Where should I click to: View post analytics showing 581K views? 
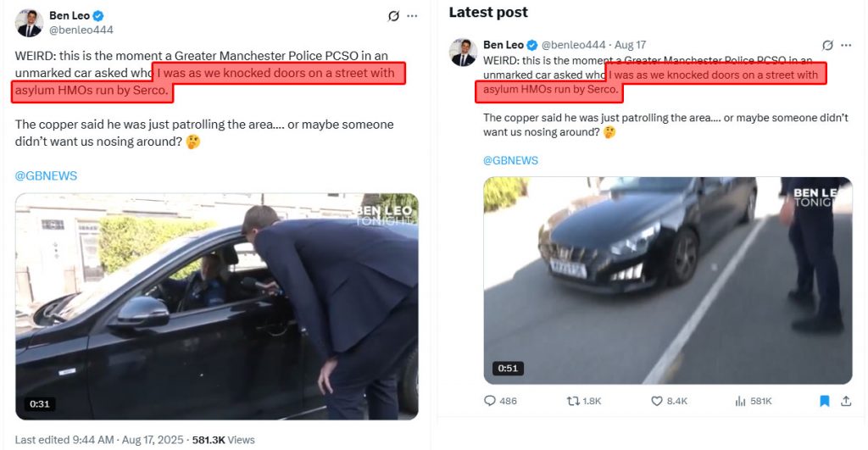740,401
